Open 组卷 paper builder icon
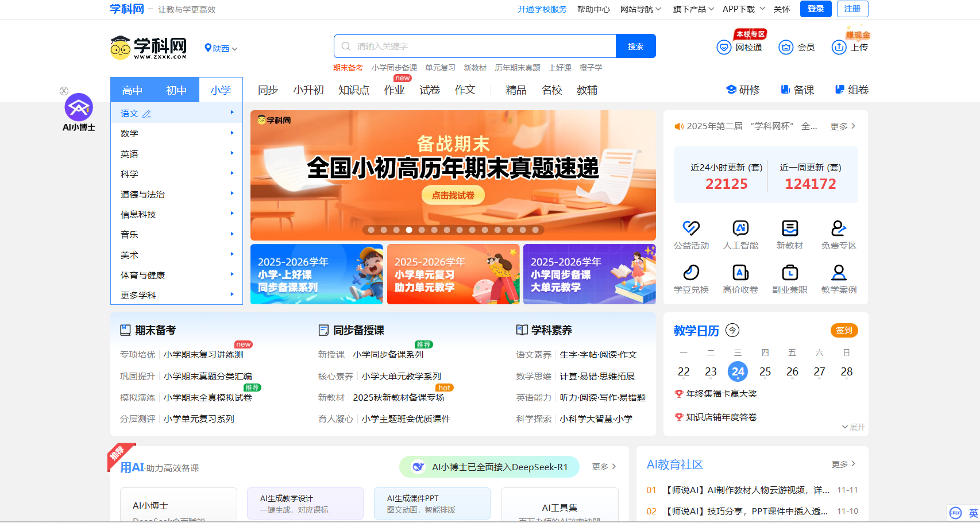The image size is (980, 523). (839, 90)
